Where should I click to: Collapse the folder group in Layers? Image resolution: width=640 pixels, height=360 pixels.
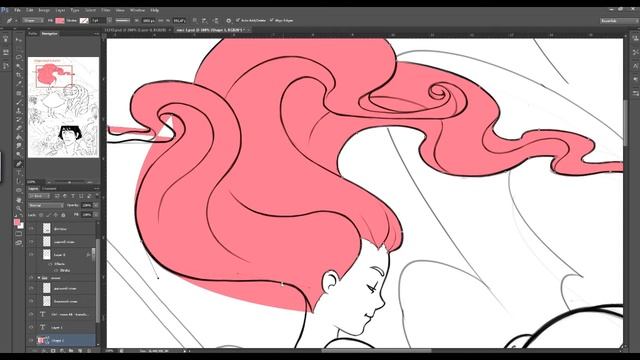(x=39, y=278)
